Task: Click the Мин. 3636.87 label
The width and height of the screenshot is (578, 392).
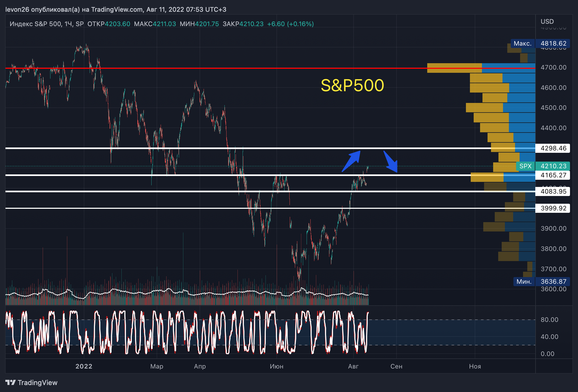Action: click(x=542, y=282)
